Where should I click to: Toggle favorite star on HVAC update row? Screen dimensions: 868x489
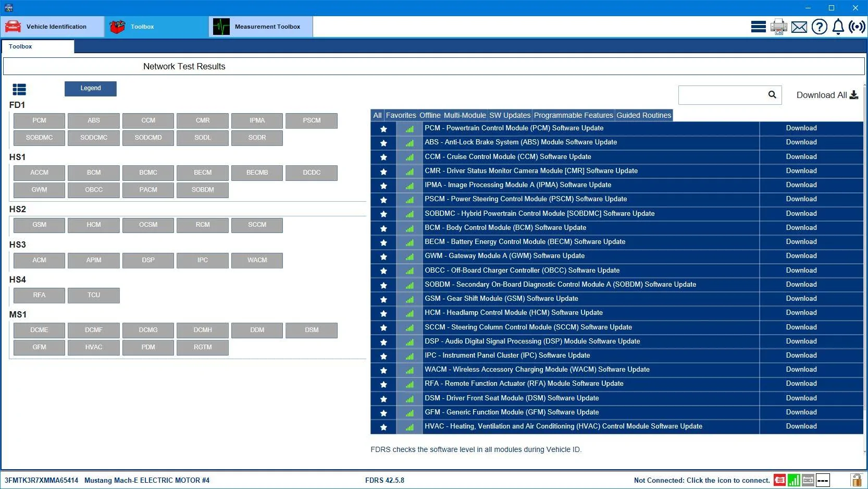pyautogui.click(x=383, y=427)
